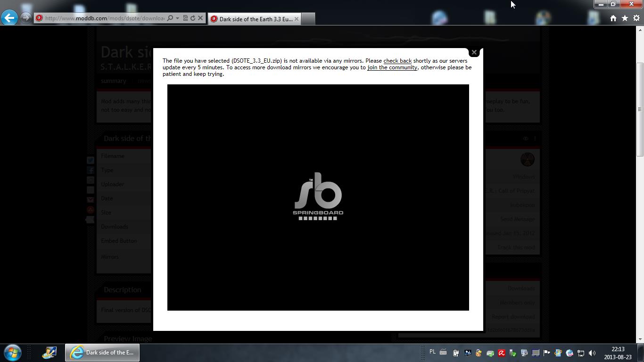Refresh the page with the reload icon
Screen dimensions: 644x362
tap(193, 18)
